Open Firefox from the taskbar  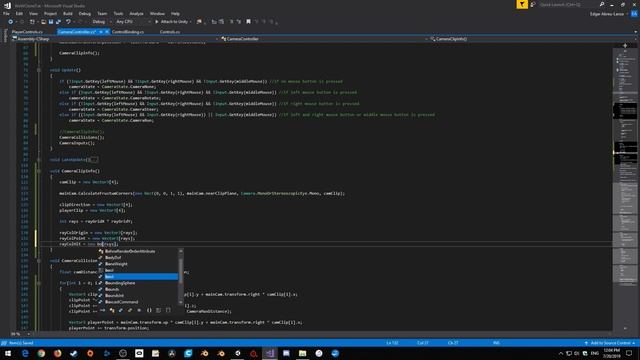coord(58,353)
